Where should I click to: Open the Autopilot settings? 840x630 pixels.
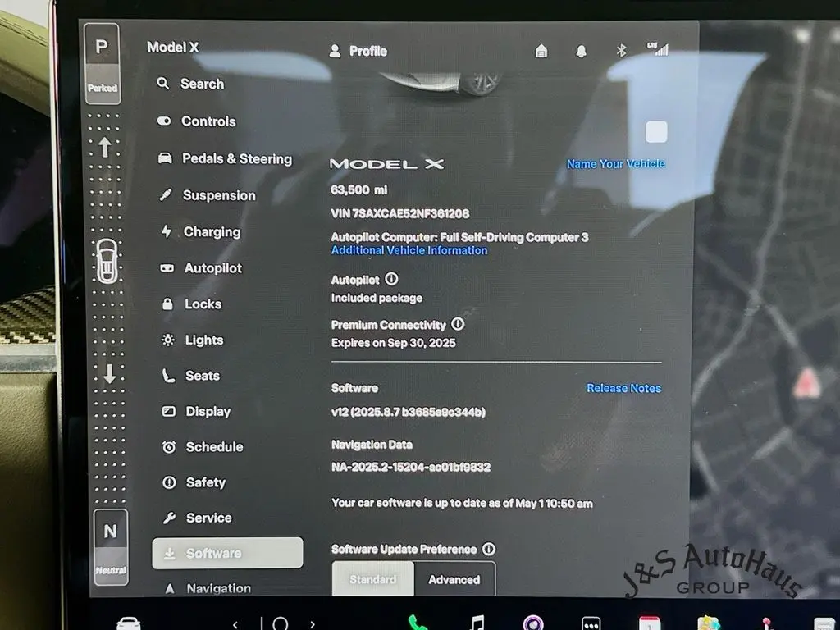pos(202,268)
